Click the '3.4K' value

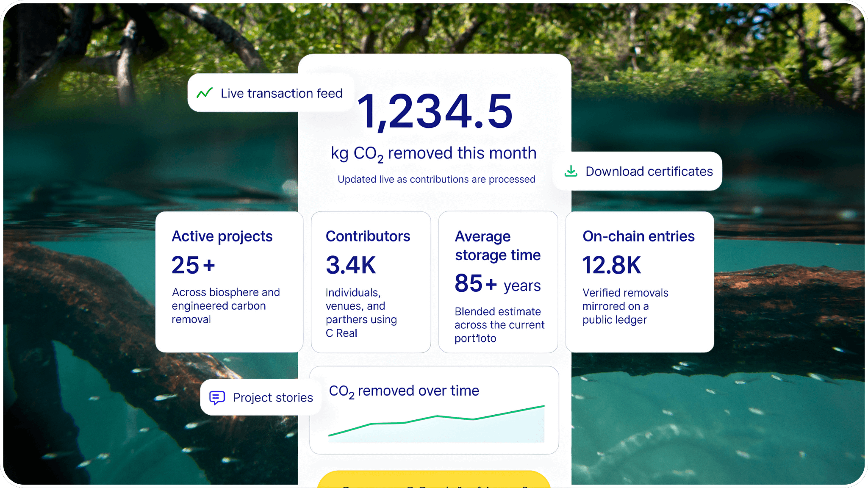(x=351, y=265)
